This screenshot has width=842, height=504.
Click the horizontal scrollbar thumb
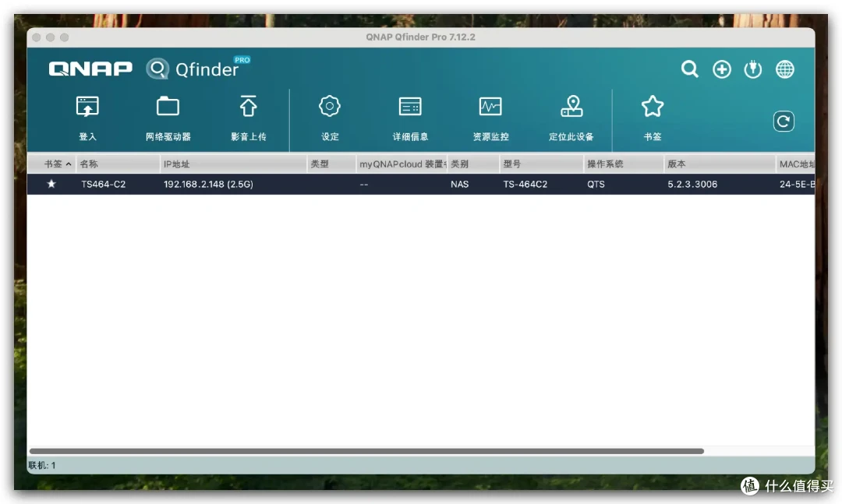(x=366, y=451)
